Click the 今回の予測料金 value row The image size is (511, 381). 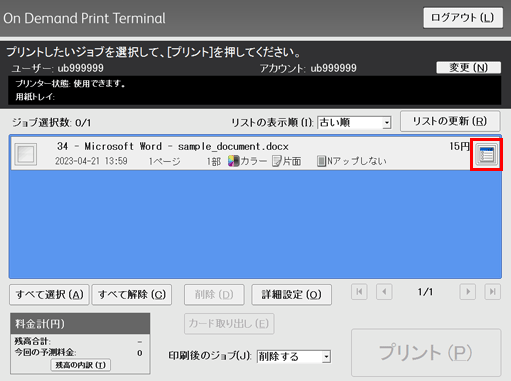pyautogui.click(x=79, y=353)
